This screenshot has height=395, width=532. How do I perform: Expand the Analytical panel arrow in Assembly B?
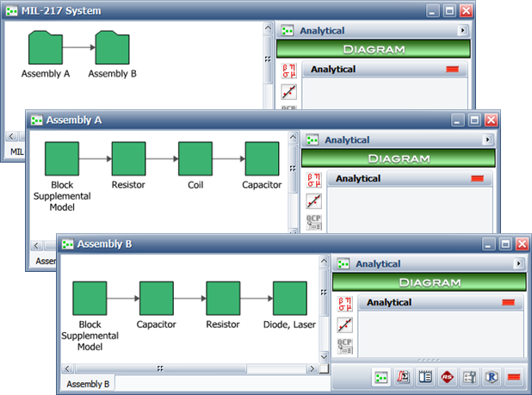(x=519, y=264)
